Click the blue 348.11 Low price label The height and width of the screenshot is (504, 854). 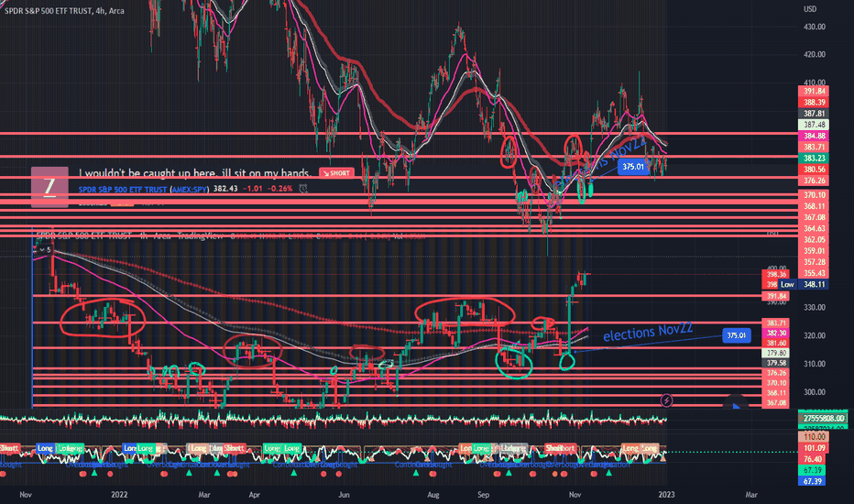(x=814, y=284)
